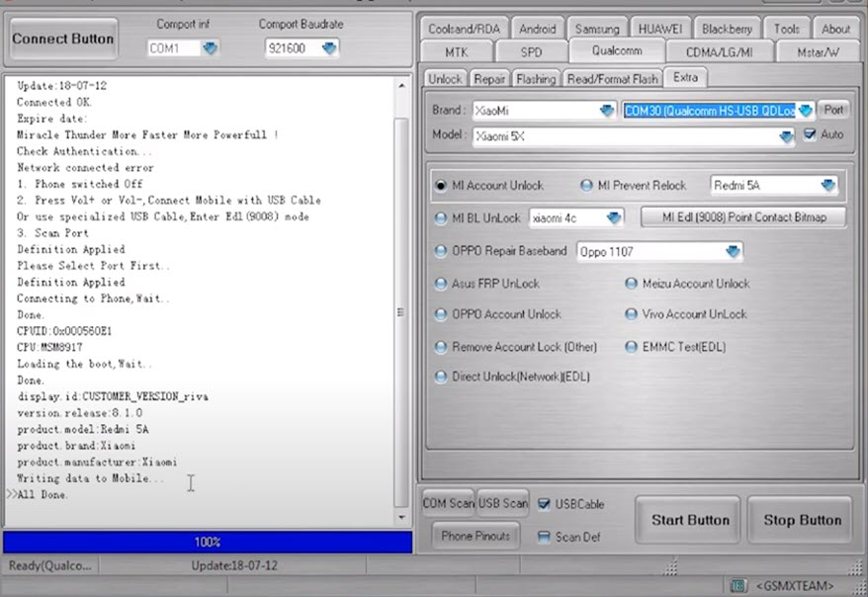
Task: Click the GSMXTEAM status bar icon
Action: (739, 585)
